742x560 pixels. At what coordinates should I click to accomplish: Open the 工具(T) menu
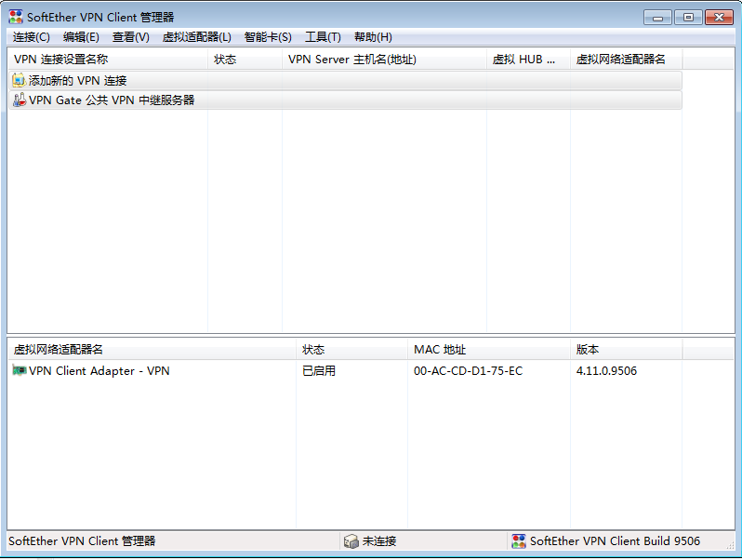(323, 37)
